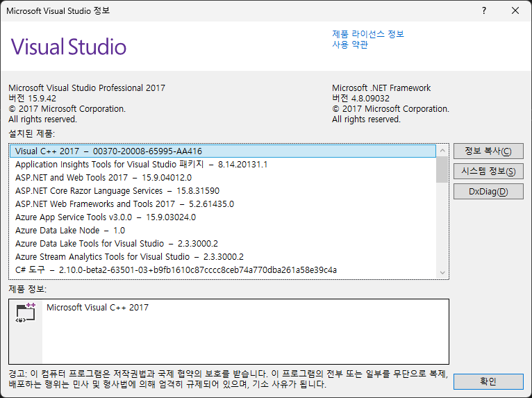Image resolution: width=532 pixels, height=398 pixels.
Task: Select Azure Stream Analytics Tools row
Action: pyautogui.click(x=223, y=257)
